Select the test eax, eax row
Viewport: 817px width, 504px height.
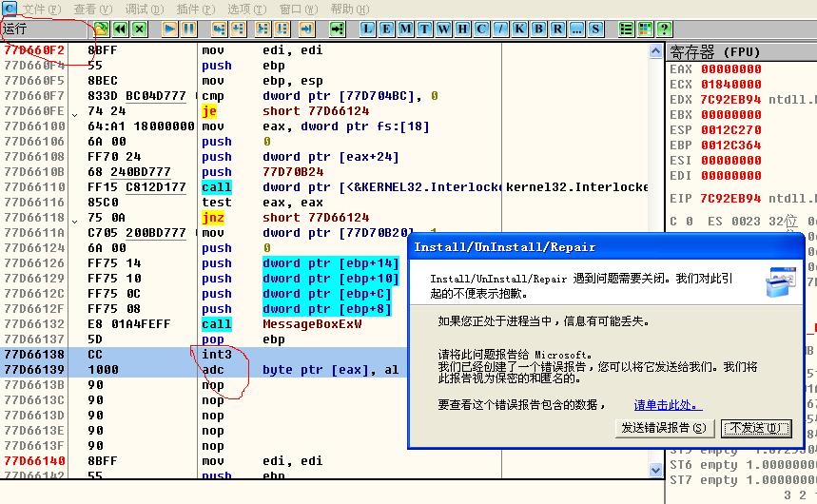(324, 203)
